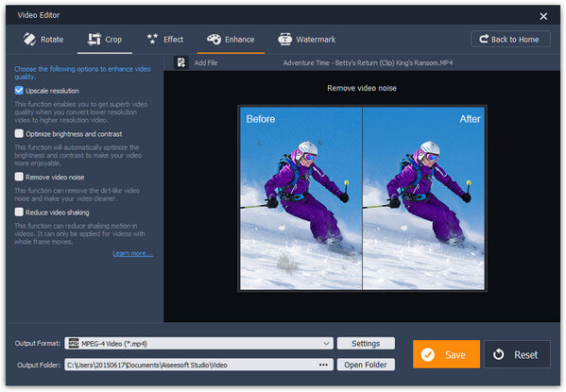This screenshot has height=392, width=566.
Task: Click the Add File icon
Action: click(x=180, y=62)
